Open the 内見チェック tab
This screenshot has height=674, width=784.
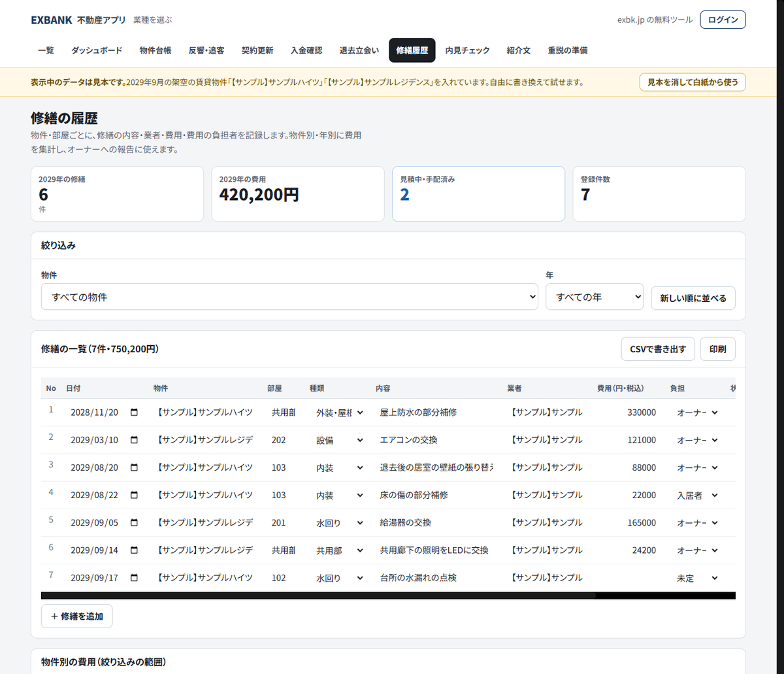(468, 50)
